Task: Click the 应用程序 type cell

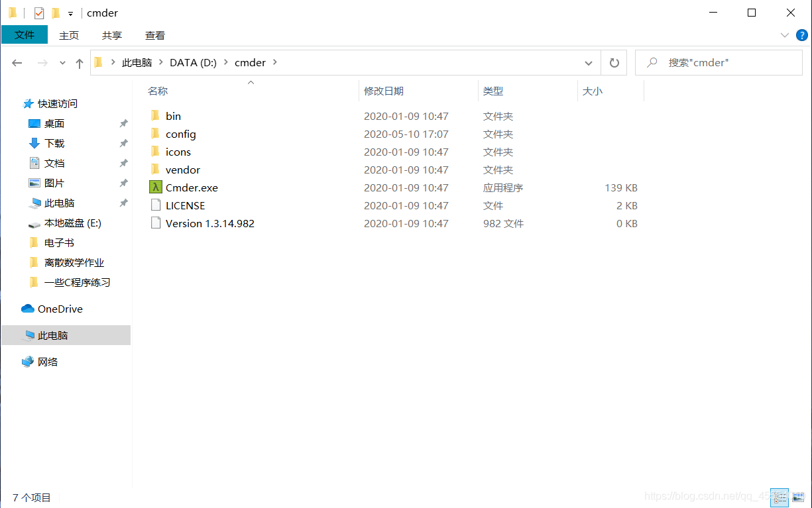Action: coord(503,187)
